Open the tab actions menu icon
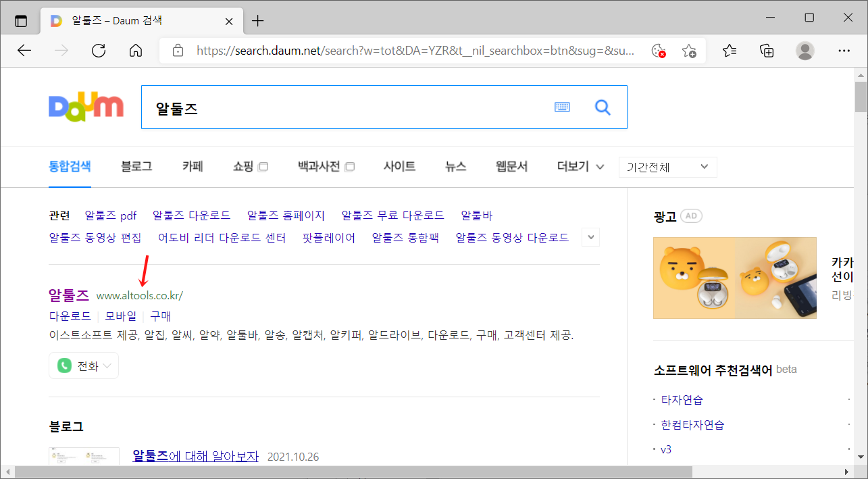This screenshot has height=479, width=868. pos(21,21)
